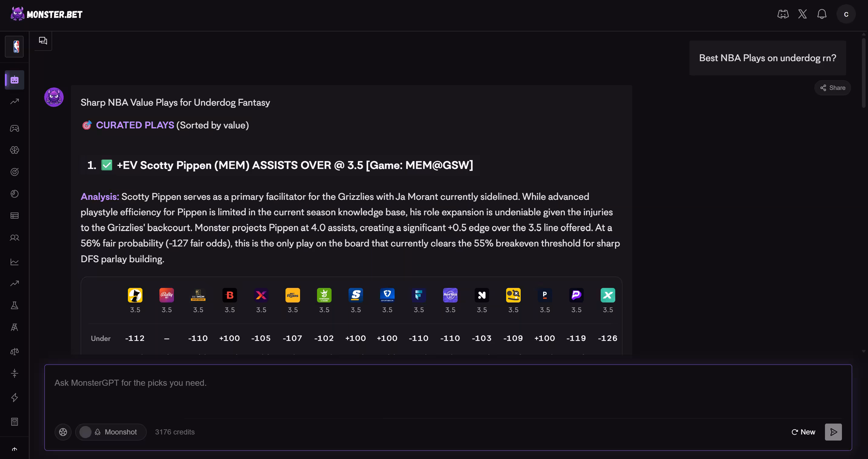
Task: Open the calculator sidebar icon
Action: pos(15,422)
